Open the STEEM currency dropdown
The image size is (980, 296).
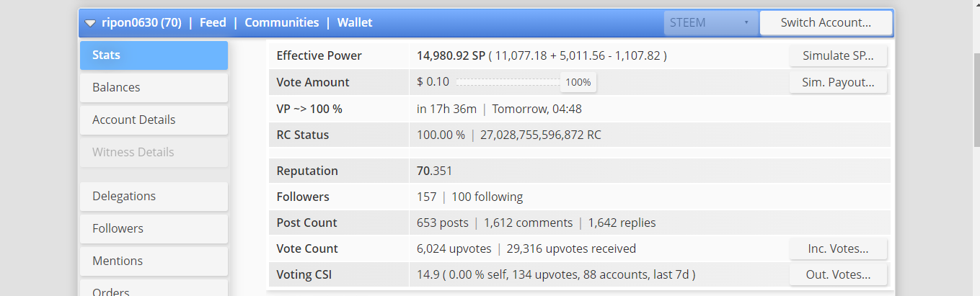pyautogui.click(x=711, y=22)
